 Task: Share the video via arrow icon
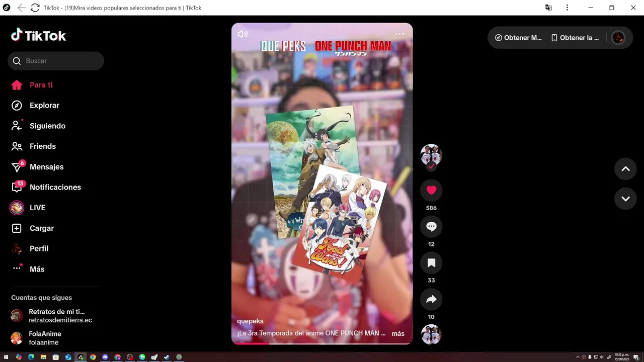click(x=431, y=299)
